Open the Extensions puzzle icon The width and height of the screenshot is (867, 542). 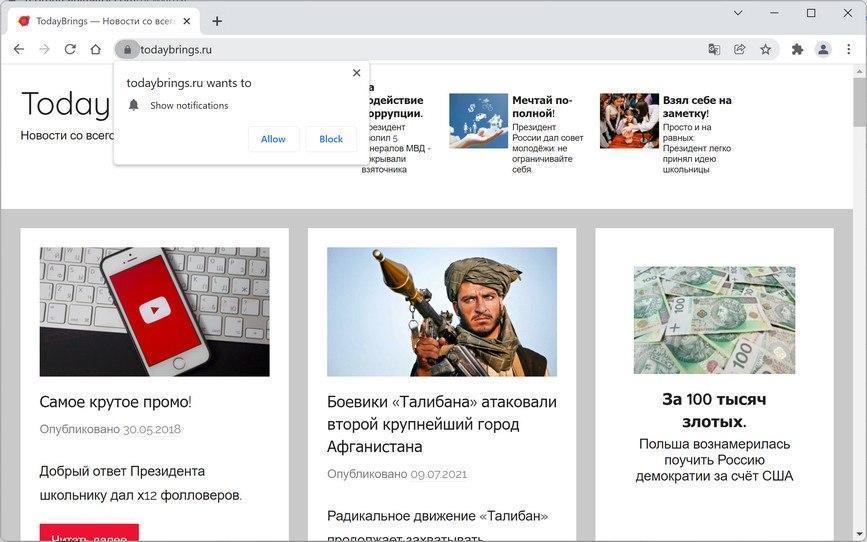coord(797,49)
